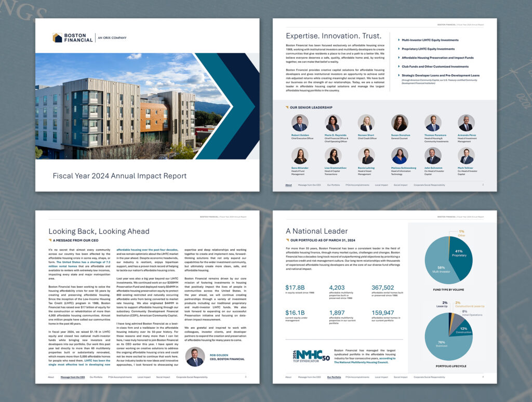The height and width of the screenshot is (402, 532).
Task: Click the 1% Other chart label
Action: [x=461, y=233]
